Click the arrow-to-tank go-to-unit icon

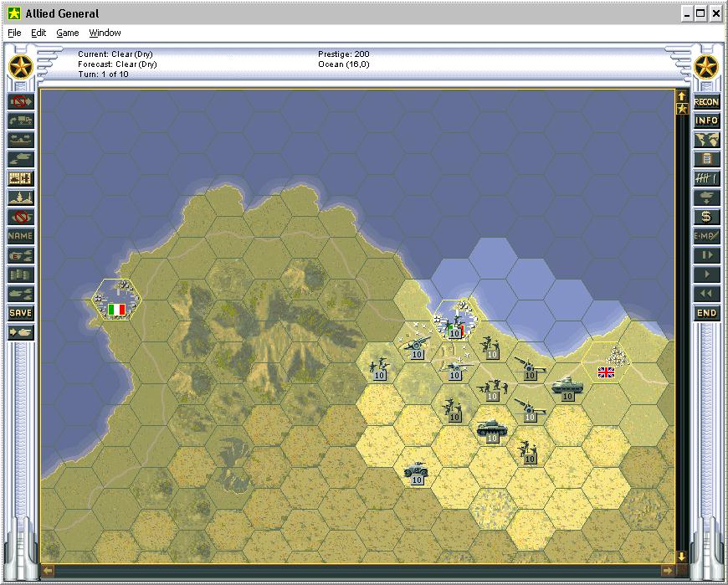click(21, 332)
